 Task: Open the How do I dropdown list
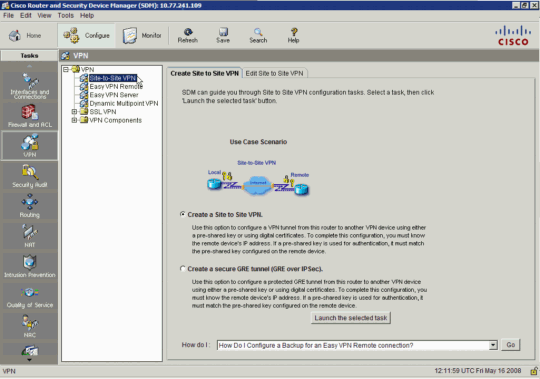point(493,345)
